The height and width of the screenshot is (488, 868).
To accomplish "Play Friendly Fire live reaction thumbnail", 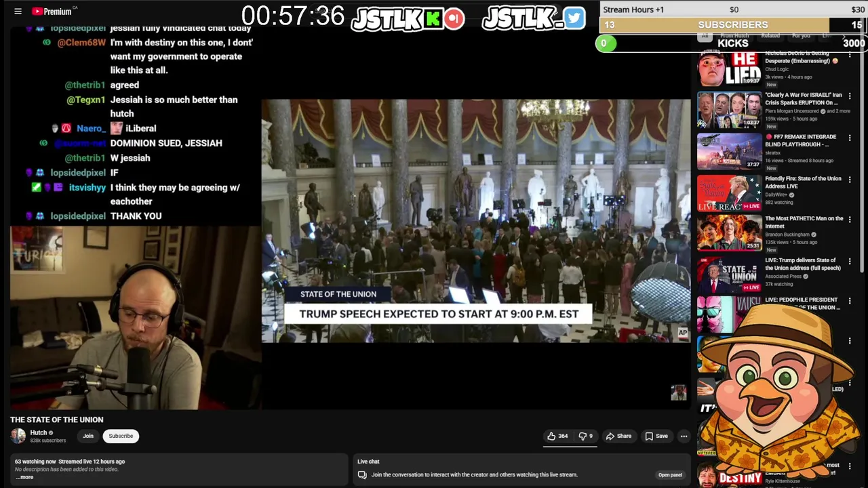I will 729,193.
